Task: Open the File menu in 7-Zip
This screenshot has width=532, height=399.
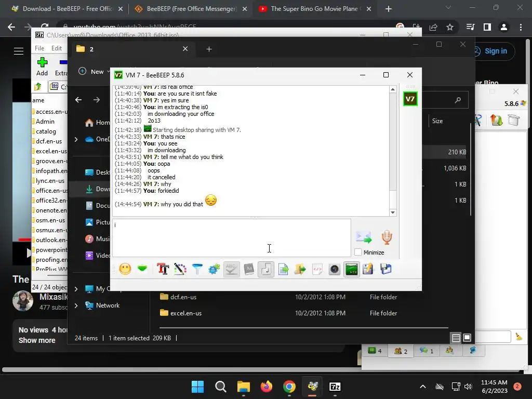Action: 39,48
